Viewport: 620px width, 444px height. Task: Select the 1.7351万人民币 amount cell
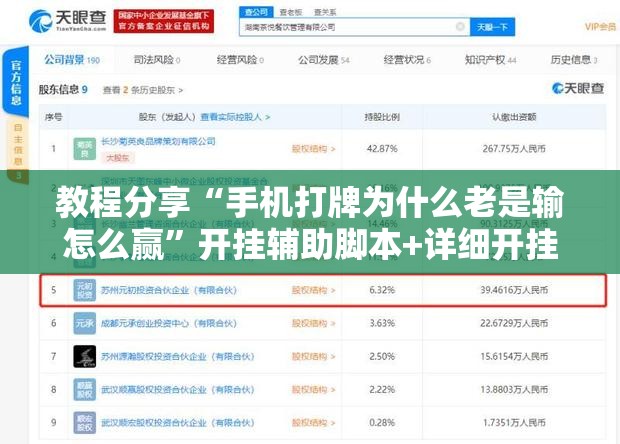click(x=514, y=423)
